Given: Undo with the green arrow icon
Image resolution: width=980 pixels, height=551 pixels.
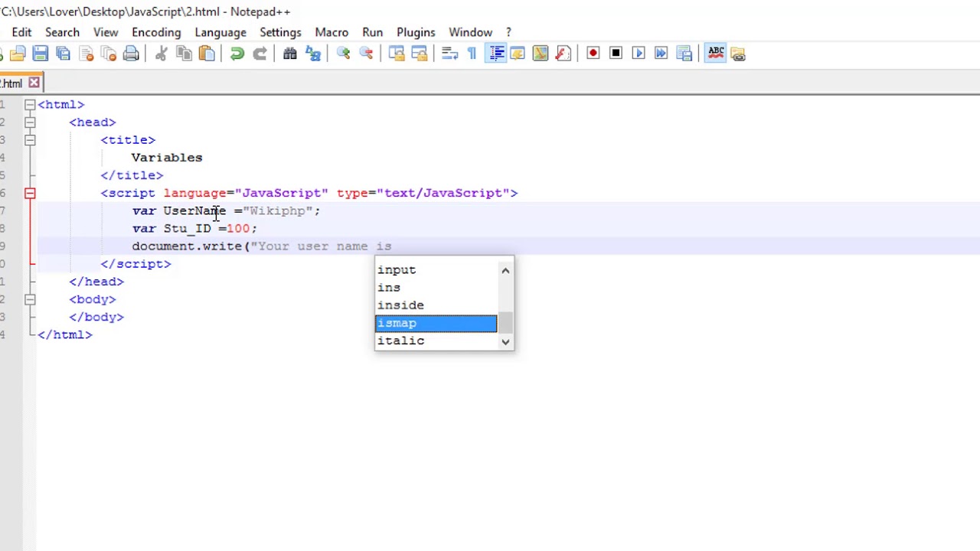Looking at the screenshot, I should [237, 54].
